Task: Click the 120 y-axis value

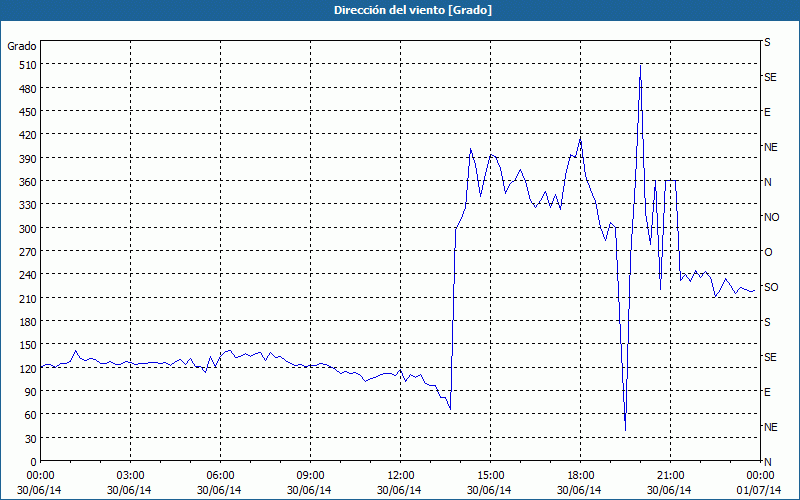Action: coord(28,368)
